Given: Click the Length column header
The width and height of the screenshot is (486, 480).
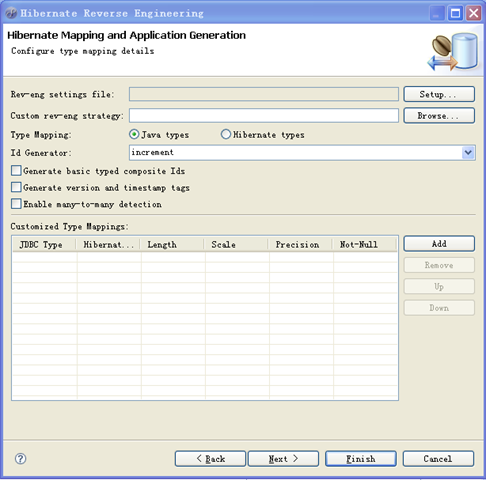Looking at the screenshot, I should click(x=173, y=245).
